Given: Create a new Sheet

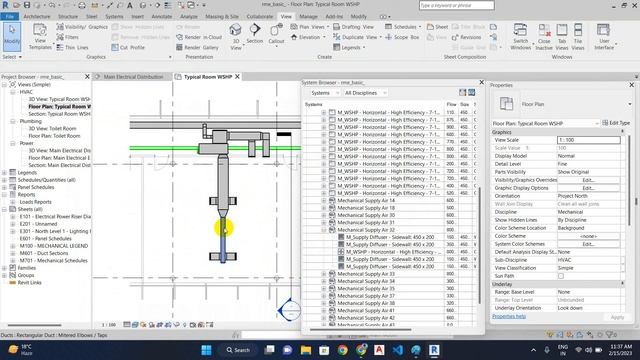Looking at the screenshot, I should coord(438,27).
